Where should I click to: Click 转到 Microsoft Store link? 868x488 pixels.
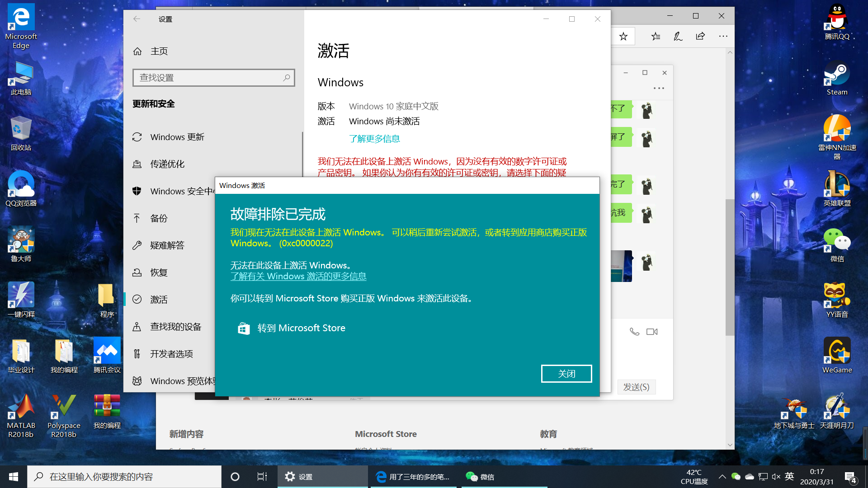(x=292, y=328)
